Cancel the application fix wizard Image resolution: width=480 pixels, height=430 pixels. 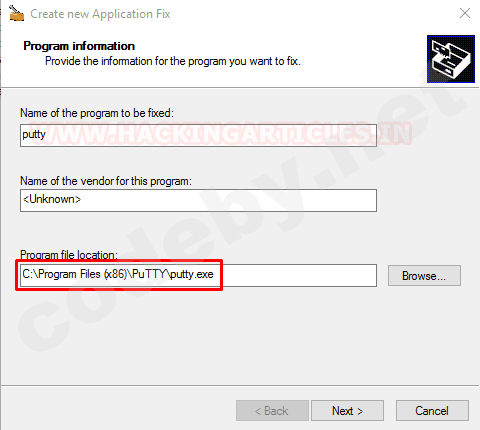(432, 410)
